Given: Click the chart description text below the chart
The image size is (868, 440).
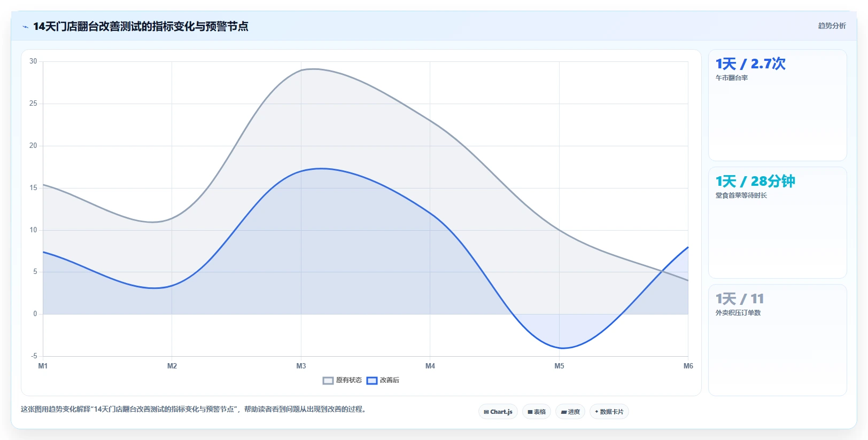Looking at the screenshot, I should 193,409.
